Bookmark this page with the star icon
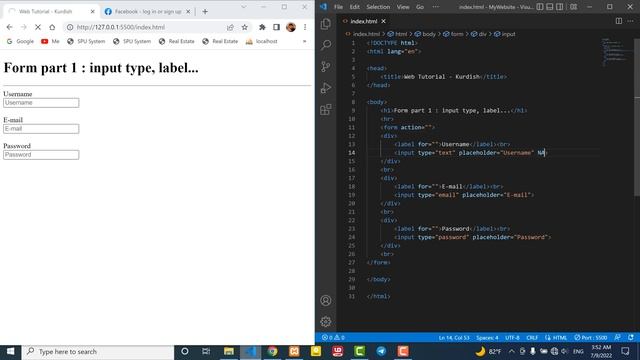The height and width of the screenshot is (360, 640). click(x=244, y=27)
